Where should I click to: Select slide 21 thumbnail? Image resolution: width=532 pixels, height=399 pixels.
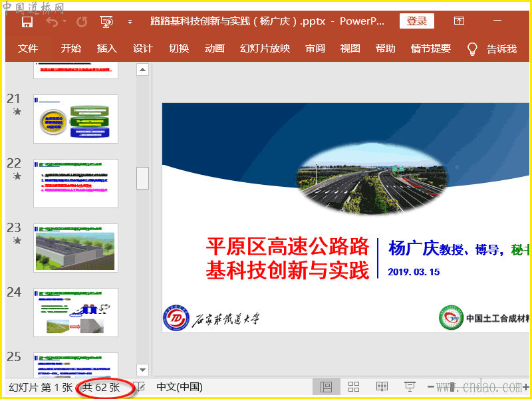[x=76, y=119]
